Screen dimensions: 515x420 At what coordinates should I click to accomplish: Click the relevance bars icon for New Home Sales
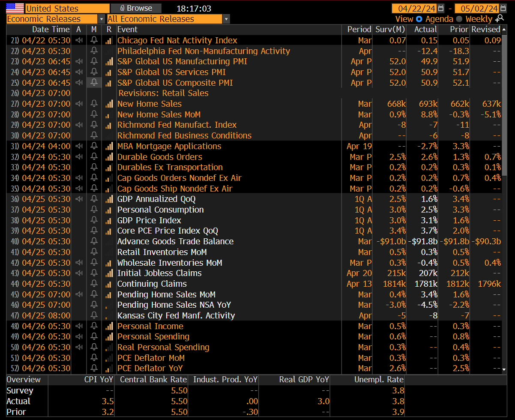pos(109,104)
